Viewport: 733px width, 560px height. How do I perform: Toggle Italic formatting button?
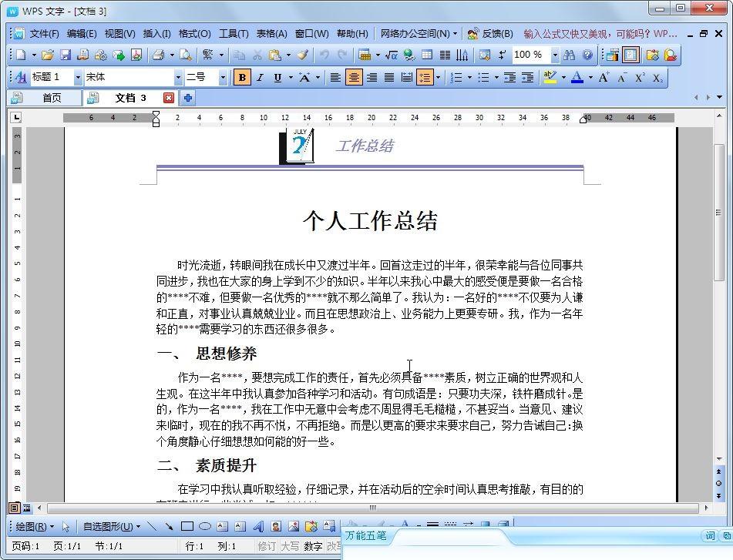coord(260,78)
